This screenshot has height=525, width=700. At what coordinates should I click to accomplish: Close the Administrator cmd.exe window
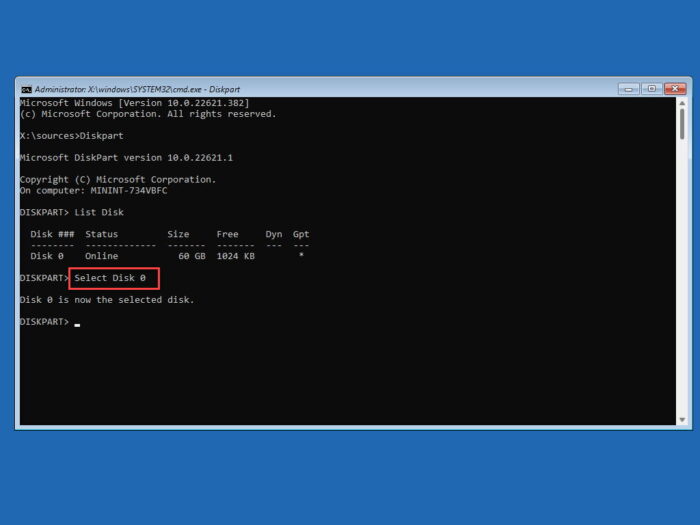pyautogui.click(x=675, y=89)
